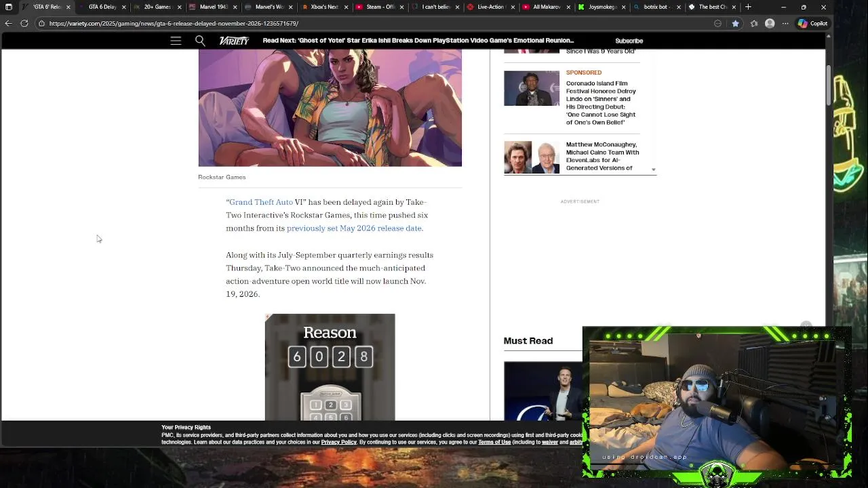Open a new browser tab
This screenshot has width=868, height=488.
coord(748,7)
